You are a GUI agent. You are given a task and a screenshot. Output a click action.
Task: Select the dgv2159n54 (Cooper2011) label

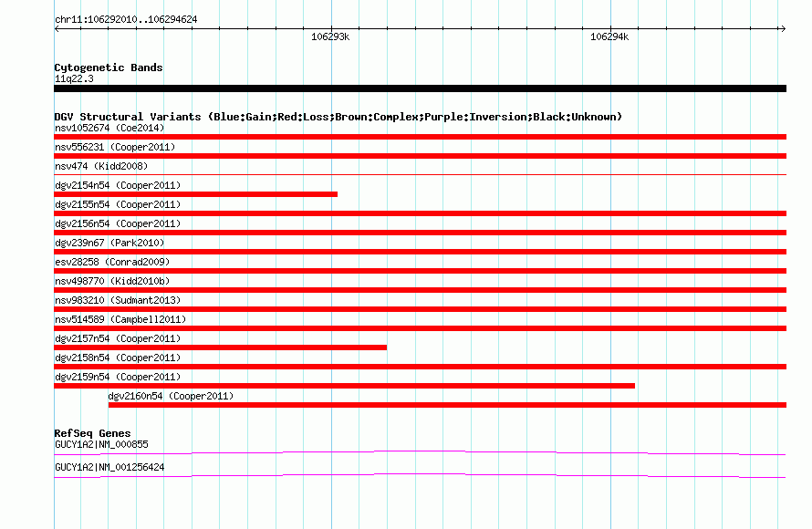pyautogui.click(x=118, y=377)
